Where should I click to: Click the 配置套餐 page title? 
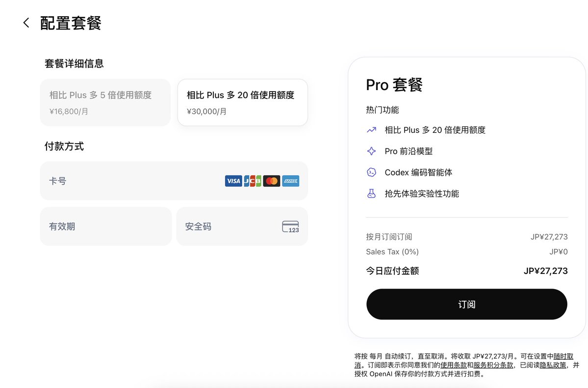pos(71,23)
